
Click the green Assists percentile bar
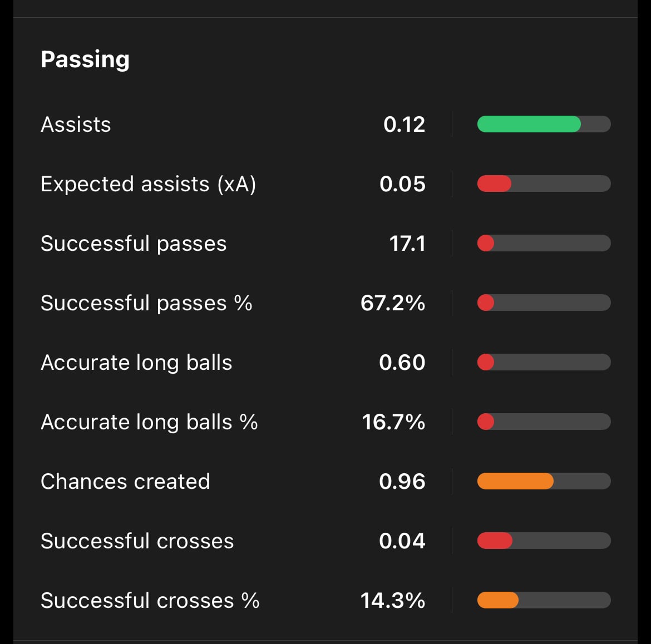529,124
